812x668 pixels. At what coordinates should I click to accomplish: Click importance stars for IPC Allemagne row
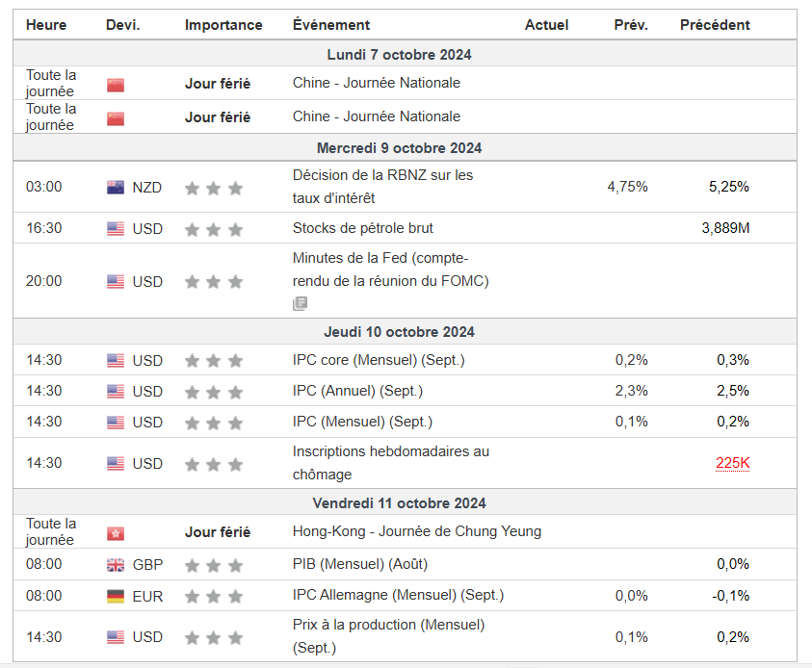(213, 596)
